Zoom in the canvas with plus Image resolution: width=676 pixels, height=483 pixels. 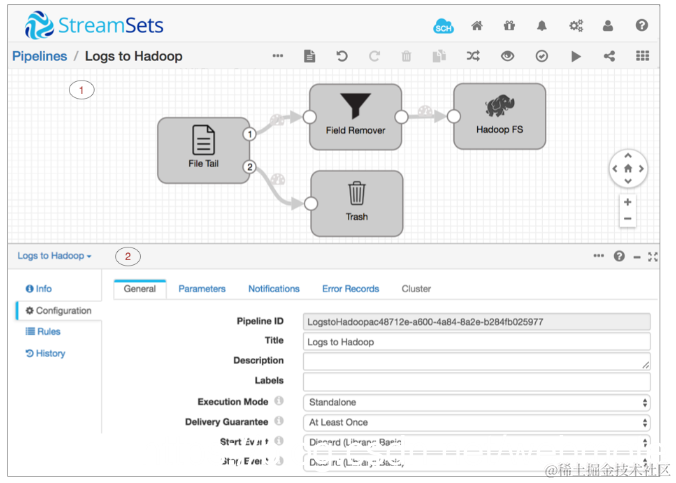628,202
